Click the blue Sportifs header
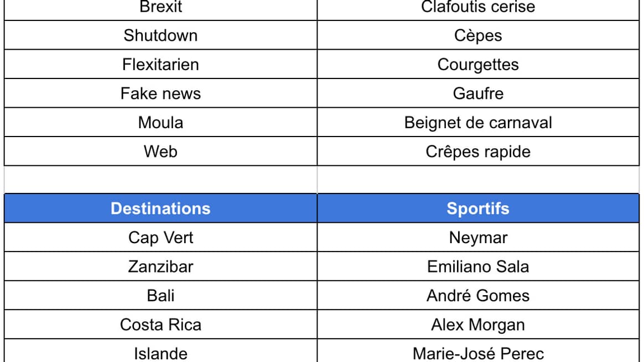Screen dimensions: 644x362 [x=478, y=208]
